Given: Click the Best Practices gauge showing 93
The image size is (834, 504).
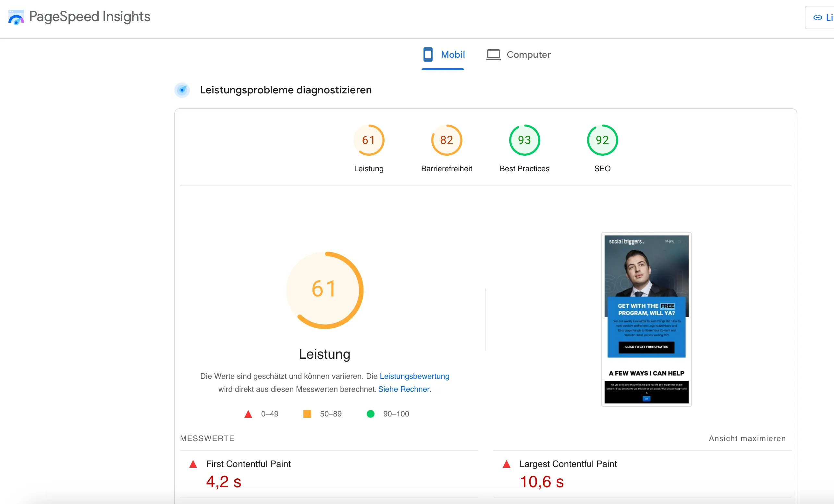Looking at the screenshot, I should pos(524,140).
